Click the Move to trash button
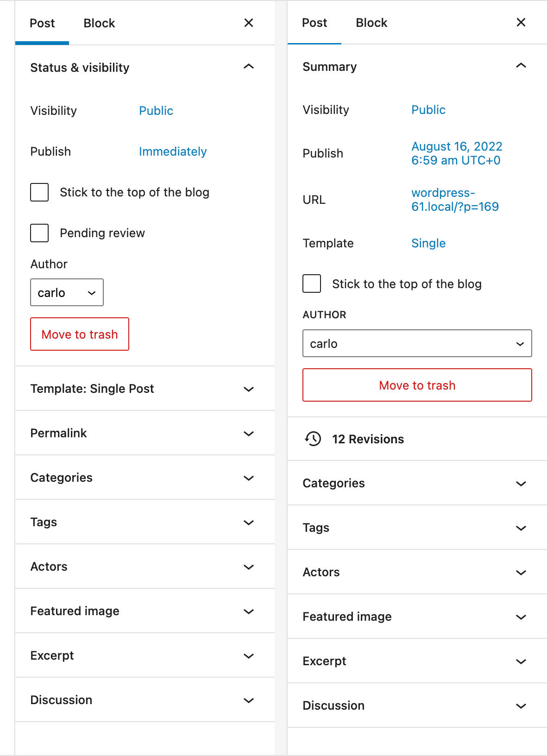The image size is (547, 756). pos(79,334)
